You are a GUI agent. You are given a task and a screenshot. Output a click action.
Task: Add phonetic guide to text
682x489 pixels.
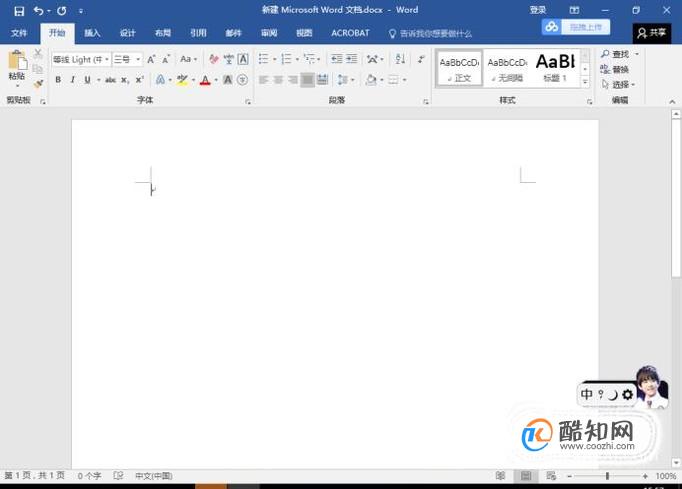click(229, 59)
